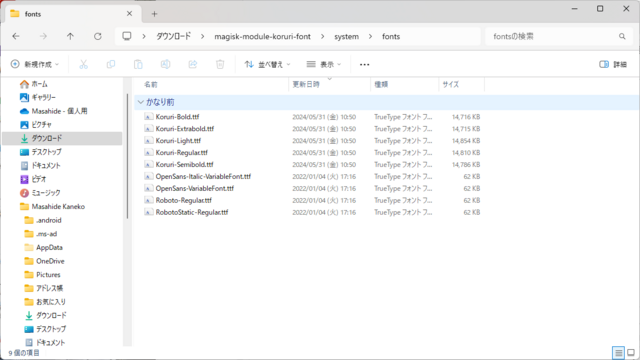Image resolution: width=640 pixels, height=360 pixels.
Task: Toggle the 詳細 details pane
Action: (x=613, y=64)
